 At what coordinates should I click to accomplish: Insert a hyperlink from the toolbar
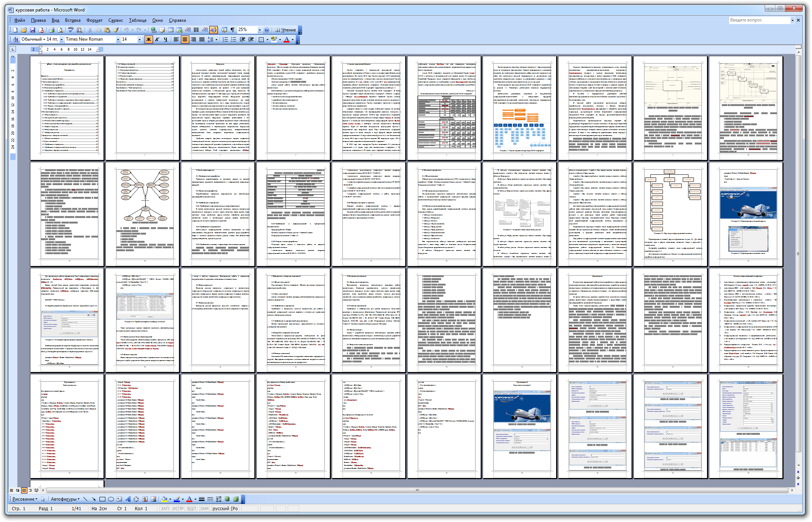click(153, 30)
